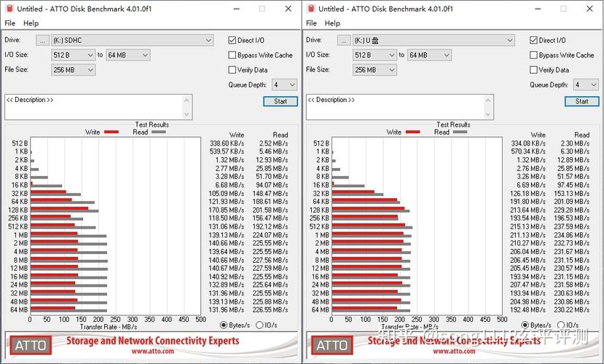Click 226.55 MB/s read value in SDHC window
This screenshot has width=604, height=364.
pos(270,309)
